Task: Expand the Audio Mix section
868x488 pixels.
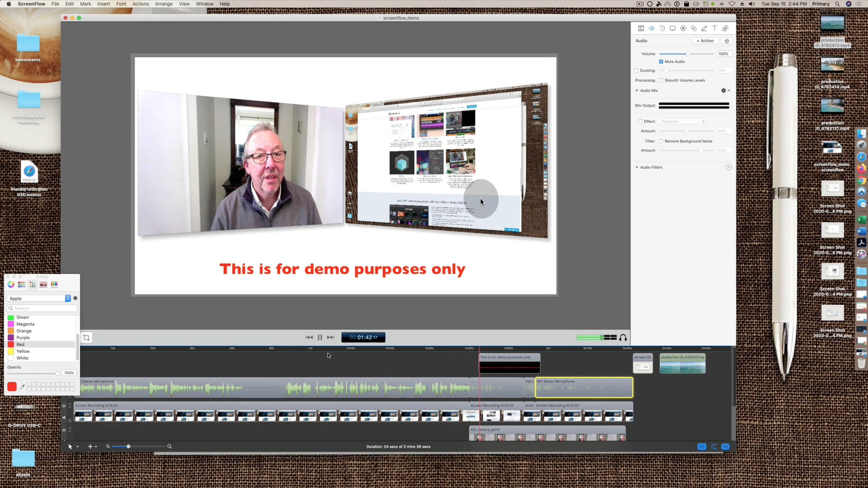Action: 637,91
